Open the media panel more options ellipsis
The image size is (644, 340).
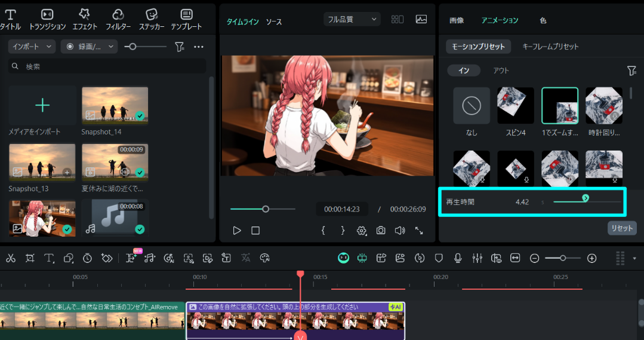click(199, 47)
